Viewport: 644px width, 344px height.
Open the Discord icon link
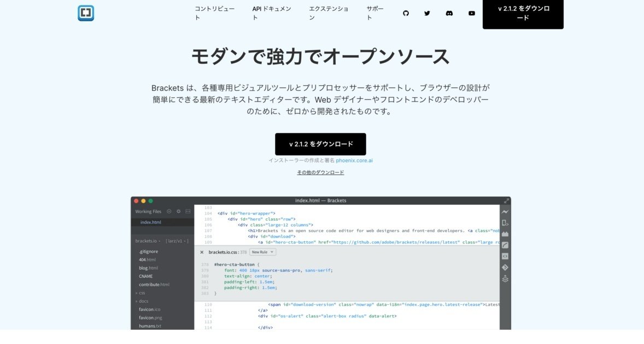449,13
